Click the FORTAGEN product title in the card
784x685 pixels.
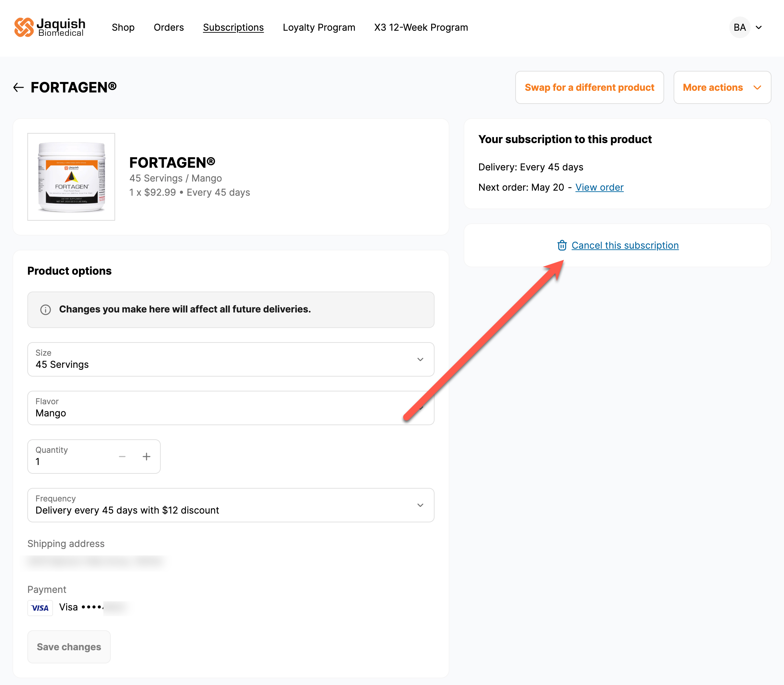(x=172, y=163)
